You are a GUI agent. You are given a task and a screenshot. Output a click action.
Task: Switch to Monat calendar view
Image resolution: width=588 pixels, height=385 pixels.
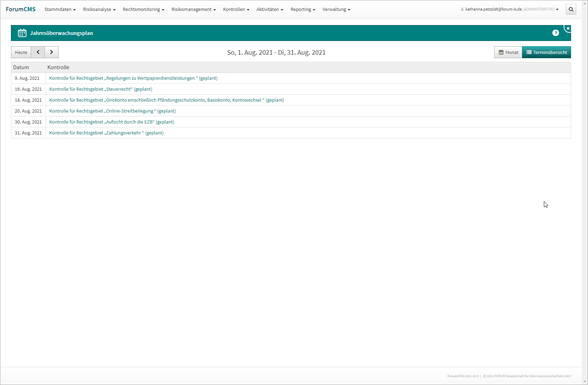point(508,52)
